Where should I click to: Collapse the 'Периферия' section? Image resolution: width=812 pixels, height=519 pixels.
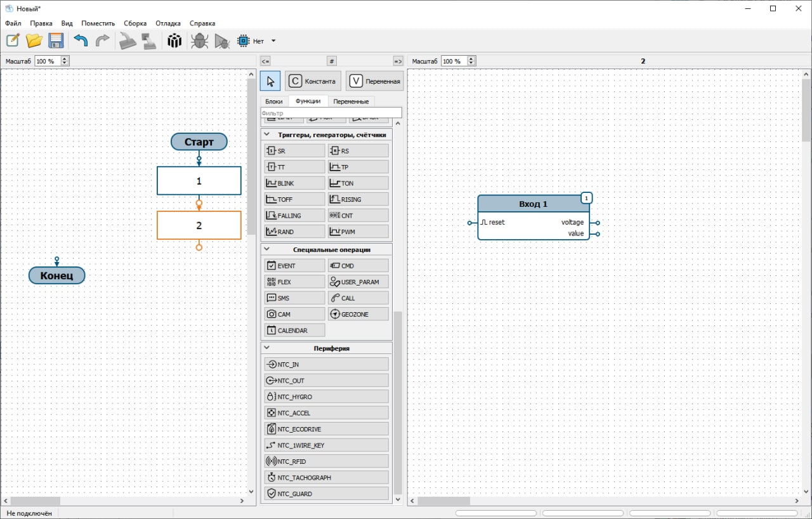[267, 348]
